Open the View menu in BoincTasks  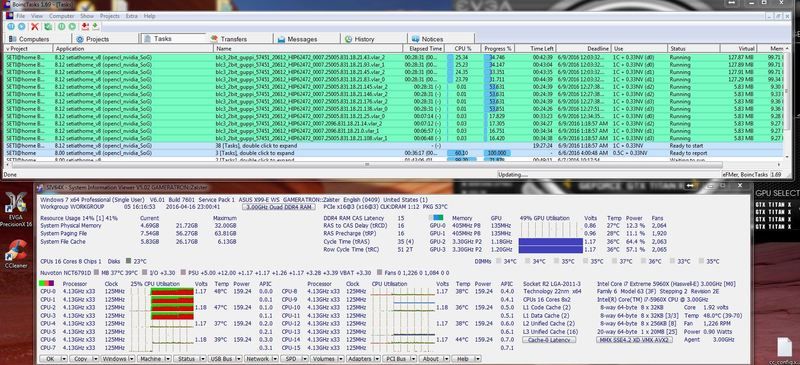(37, 16)
